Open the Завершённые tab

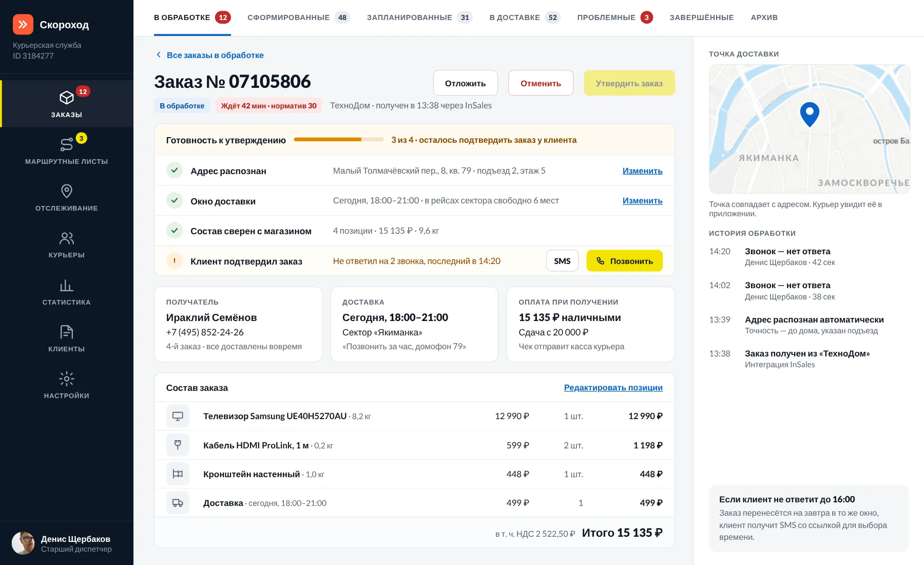coord(702,17)
